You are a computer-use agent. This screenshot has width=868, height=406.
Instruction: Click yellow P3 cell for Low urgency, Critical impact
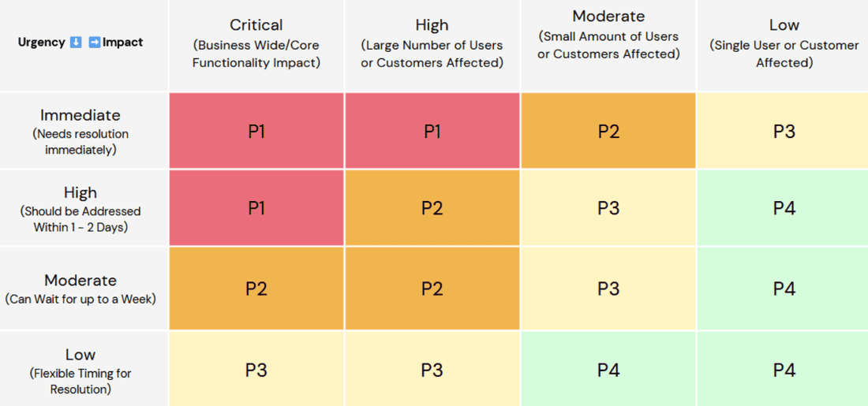(x=256, y=370)
